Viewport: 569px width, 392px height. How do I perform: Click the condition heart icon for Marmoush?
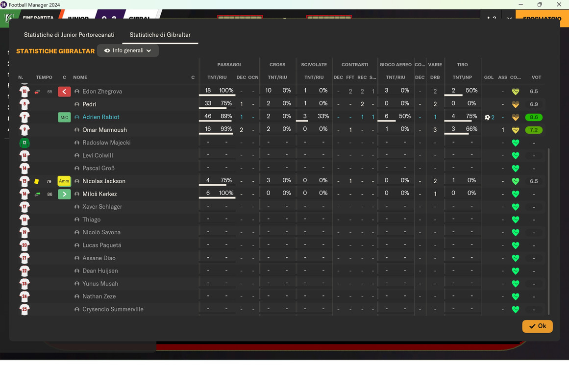[x=515, y=130]
